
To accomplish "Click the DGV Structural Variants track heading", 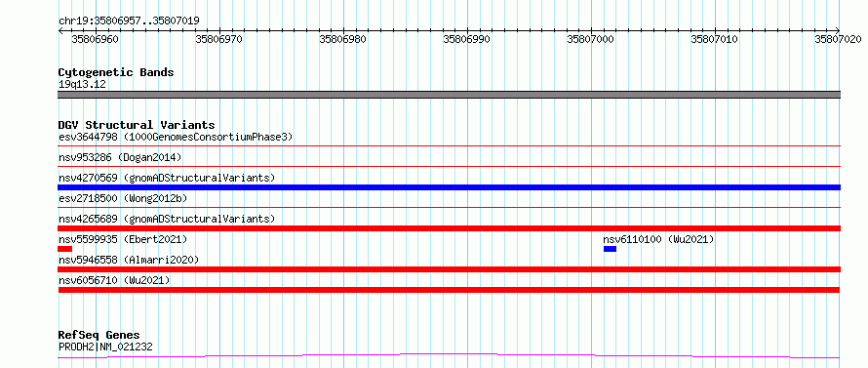I will (137, 125).
